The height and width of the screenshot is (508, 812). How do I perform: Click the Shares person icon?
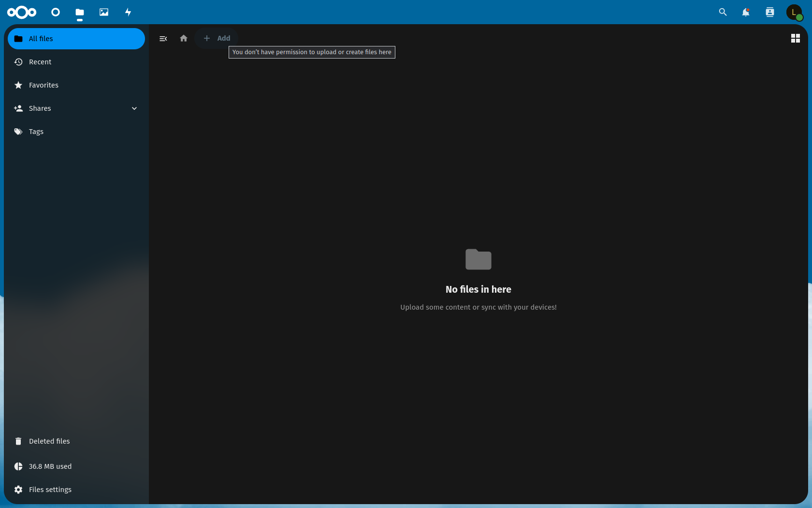(18, 108)
